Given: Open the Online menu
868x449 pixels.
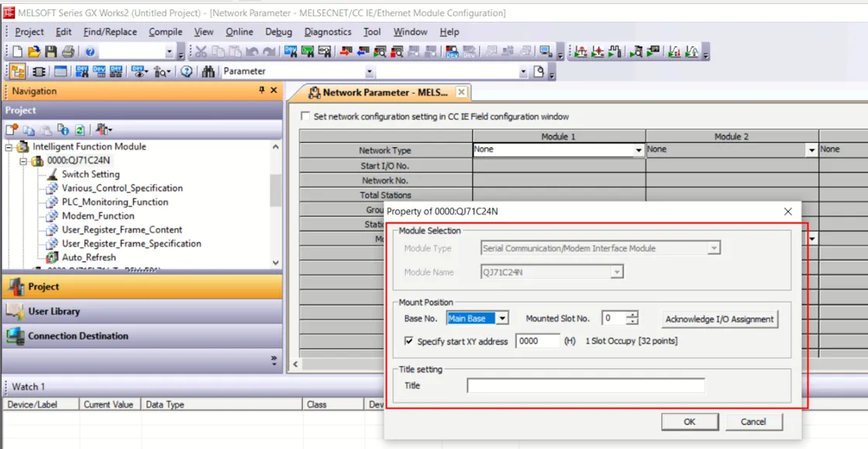Looking at the screenshot, I should [239, 32].
